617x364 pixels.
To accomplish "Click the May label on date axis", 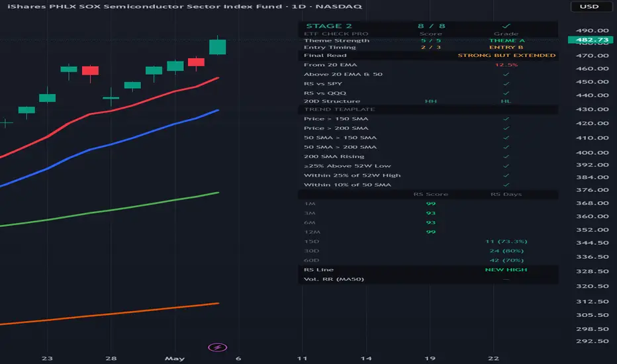I will pos(174,359).
